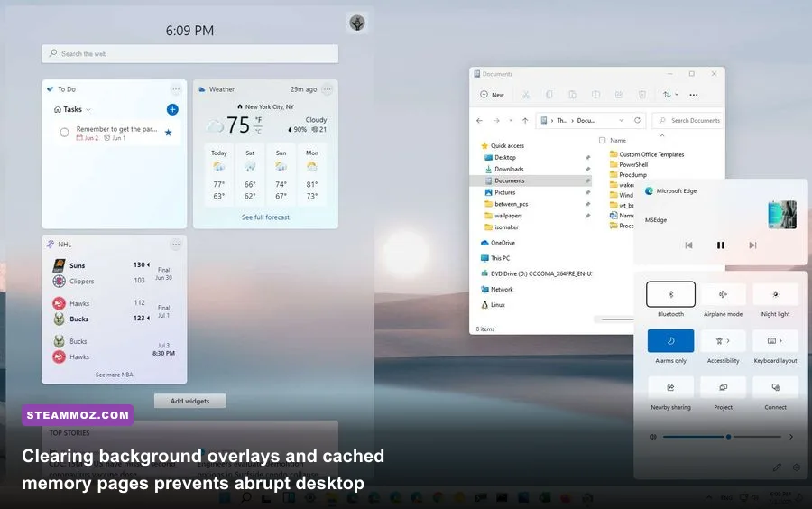Open all settings via the gear icon
The height and width of the screenshot is (509, 812).
(x=797, y=467)
